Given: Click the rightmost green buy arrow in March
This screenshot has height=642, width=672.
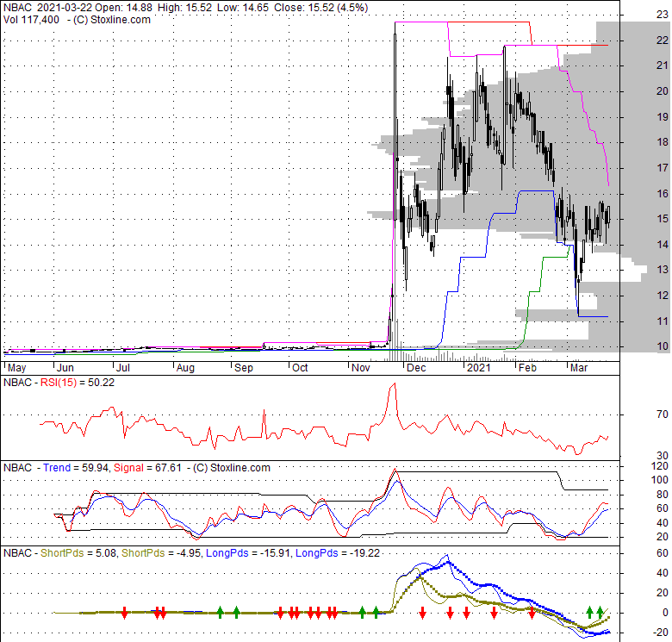Looking at the screenshot, I should coord(600,612).
